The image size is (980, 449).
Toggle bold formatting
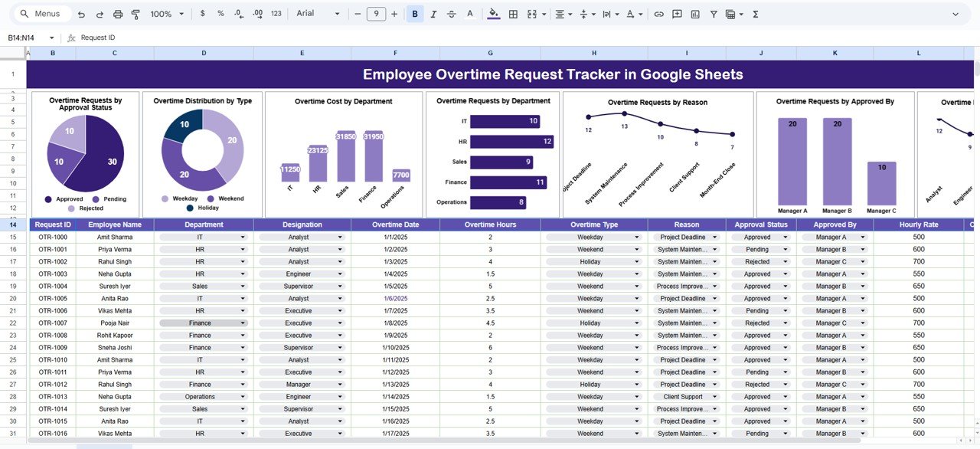[415, 13]
